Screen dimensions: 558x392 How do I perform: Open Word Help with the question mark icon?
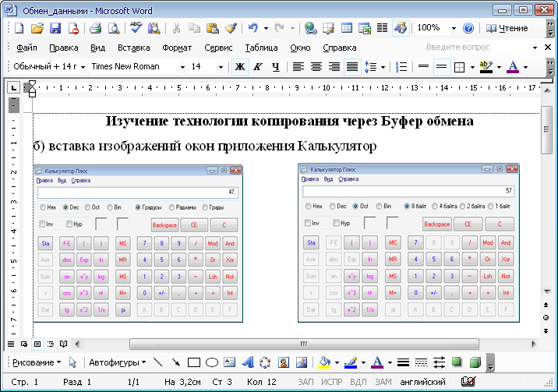tap(468, 28)
